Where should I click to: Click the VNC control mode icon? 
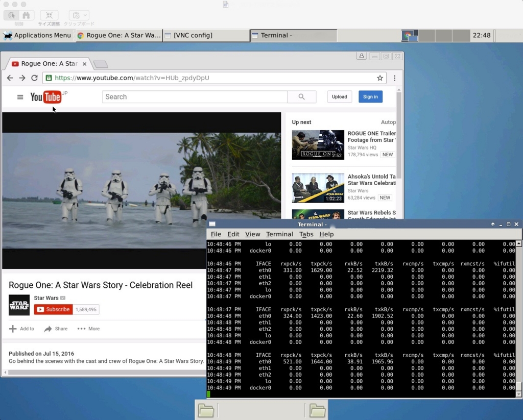[x=11, y=15]
